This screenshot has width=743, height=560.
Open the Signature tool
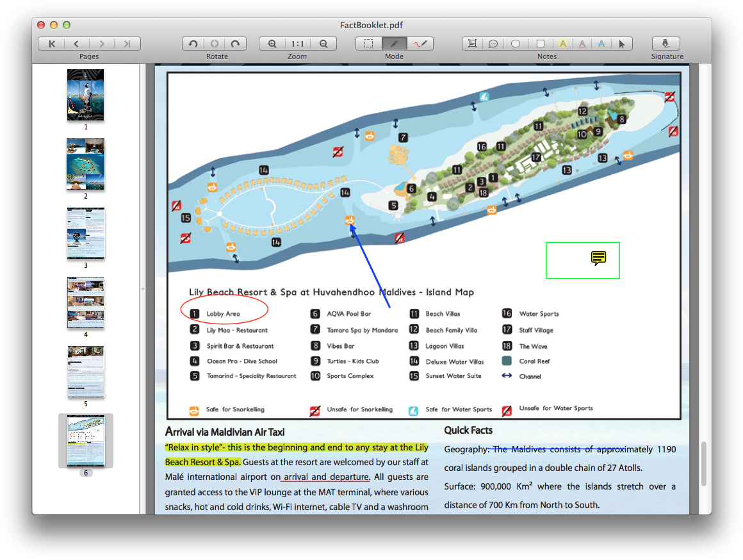pos(665,44)
